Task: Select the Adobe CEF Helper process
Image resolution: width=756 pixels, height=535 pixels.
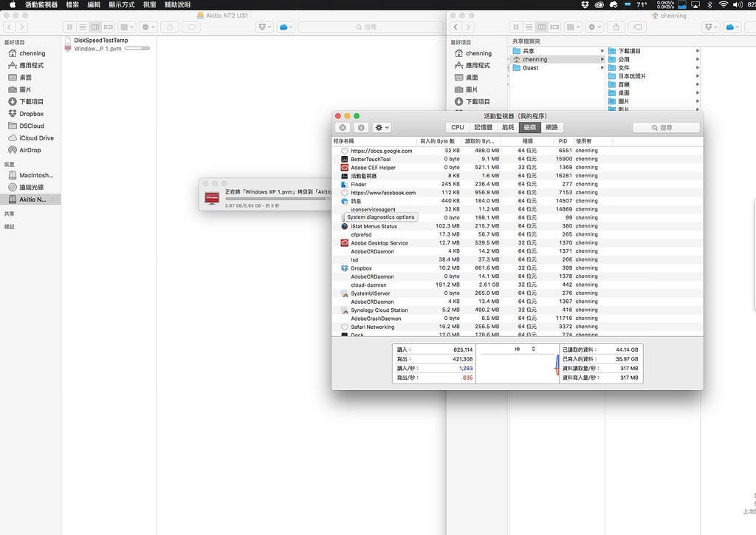Action: (518, 168)
